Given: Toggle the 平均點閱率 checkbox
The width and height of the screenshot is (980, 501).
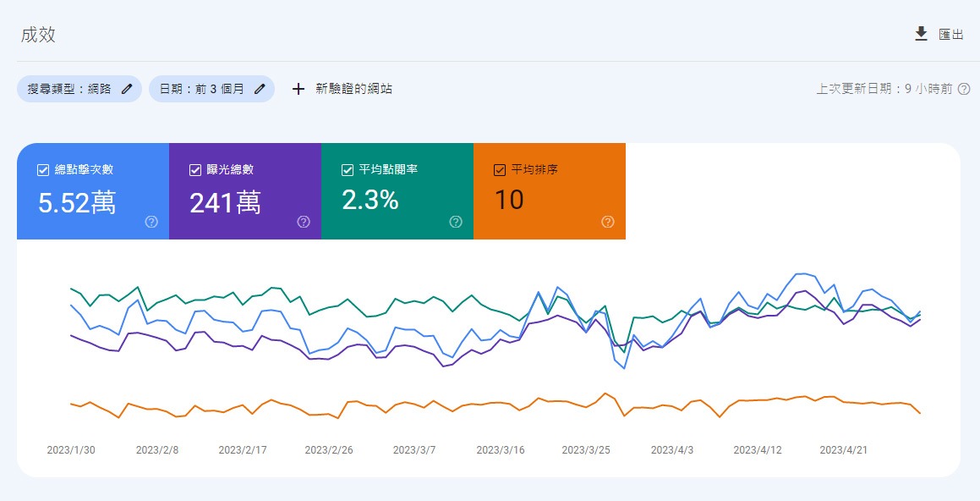Looking at the screenshot, I should [x=348, y=170].
